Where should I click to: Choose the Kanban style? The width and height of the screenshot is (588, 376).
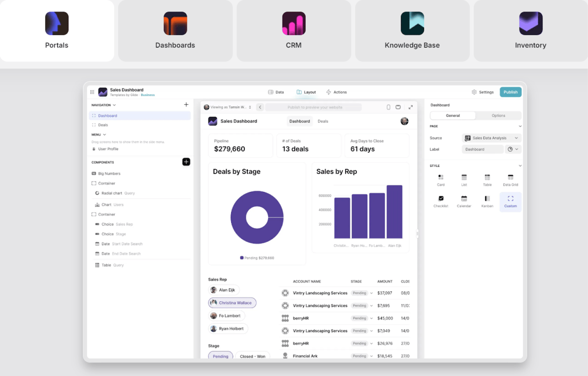pos(487,202)
